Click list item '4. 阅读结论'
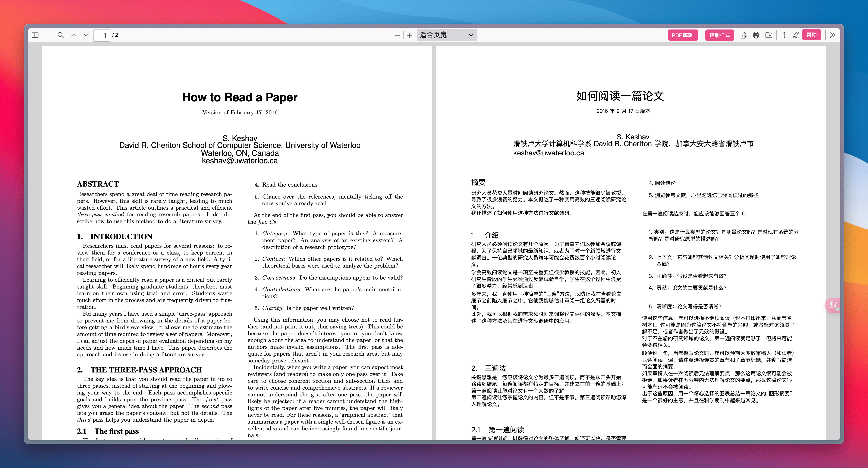 coord(662,183)
